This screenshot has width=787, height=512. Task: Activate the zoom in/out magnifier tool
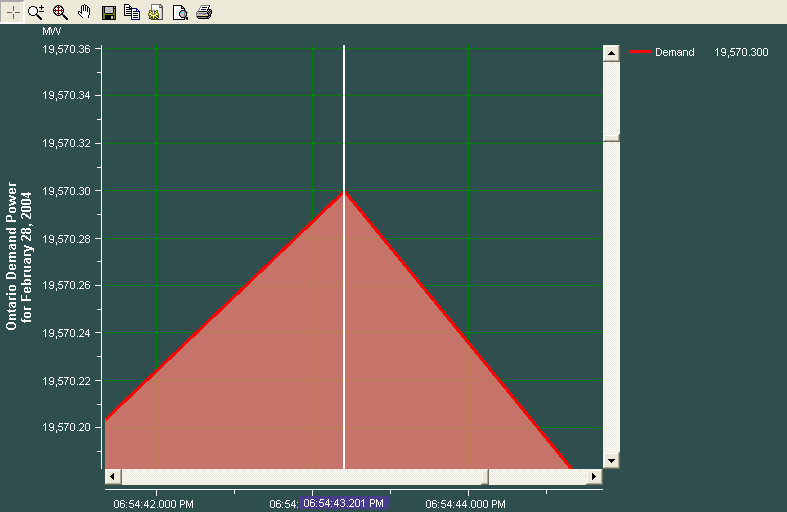36,12
